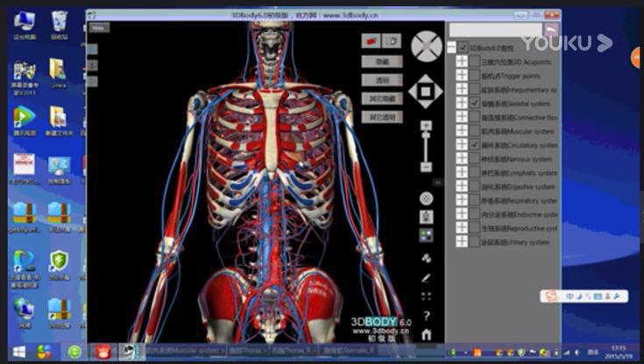Click the Hide button at top left of viewport
The image size is (644, 364).
tap(99, 28)
